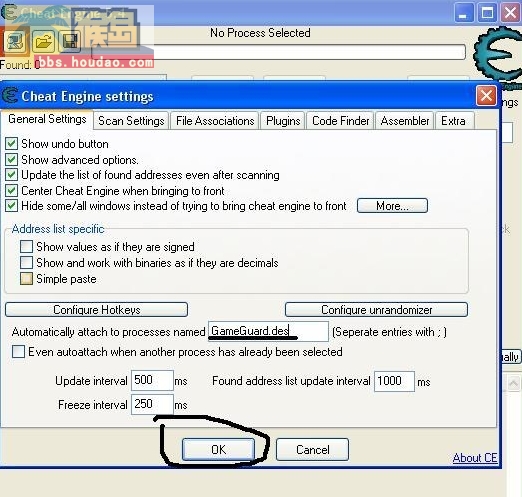Toggle Hide some/all windows checkbox
Viewport: 522px width, 497px height.
(x=11, y=206)
